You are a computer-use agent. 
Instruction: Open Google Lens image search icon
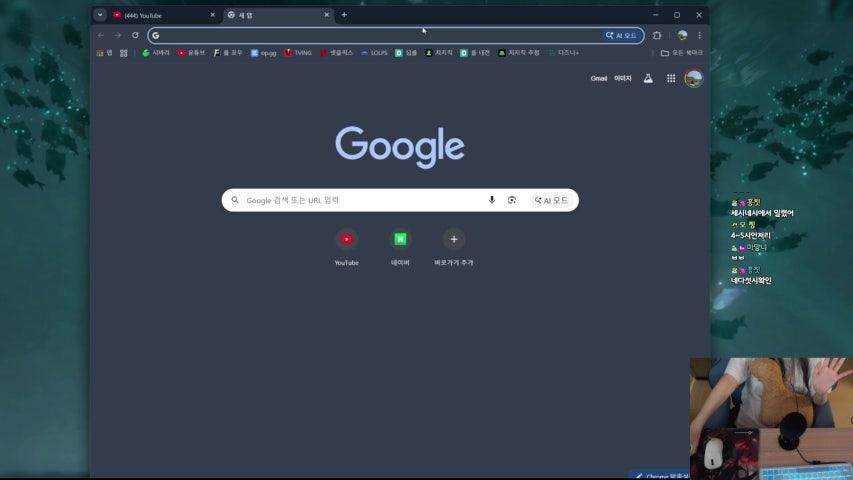[512, 200]
